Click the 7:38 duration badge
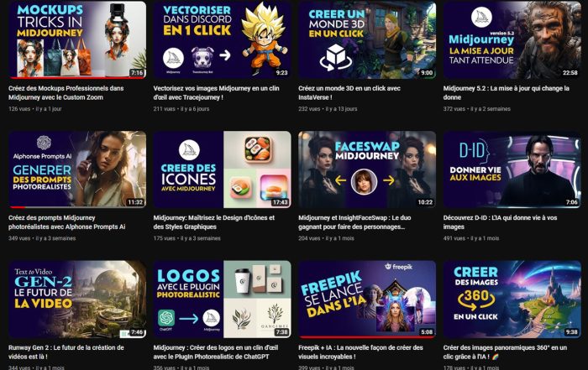 tap(281, 332)
